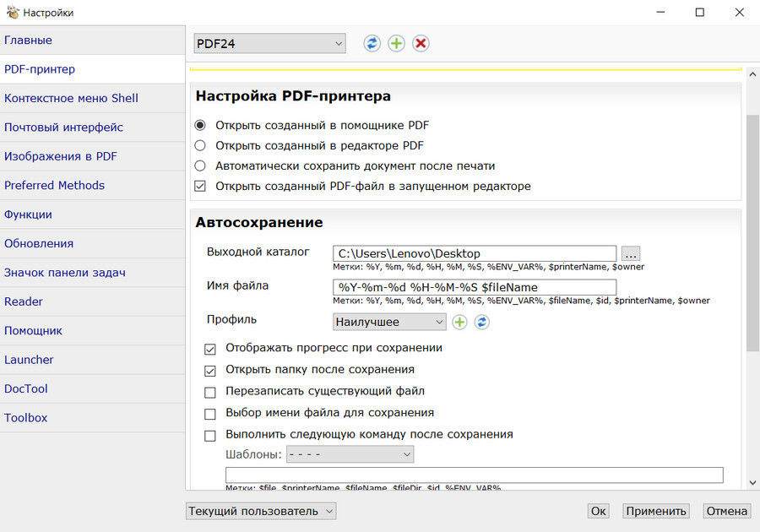Screen dimensions: 760x532
Task: Delete printer using red X icon
Action: (x=421, y=44)
